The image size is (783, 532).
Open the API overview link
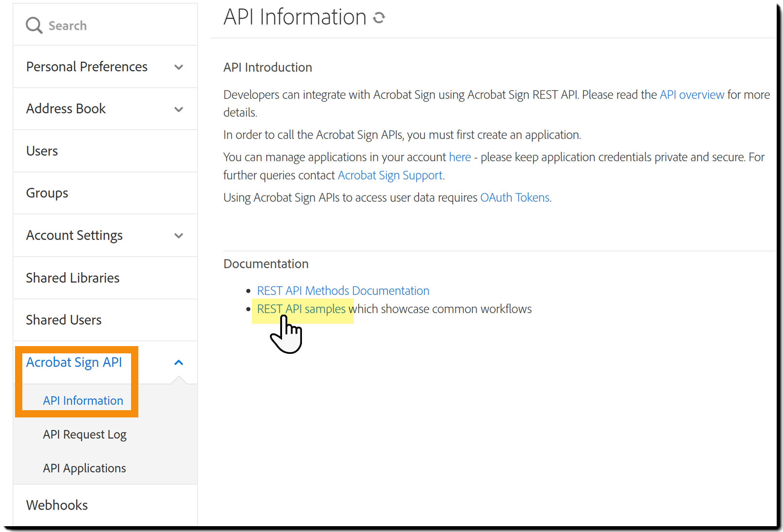click(691, 95)
